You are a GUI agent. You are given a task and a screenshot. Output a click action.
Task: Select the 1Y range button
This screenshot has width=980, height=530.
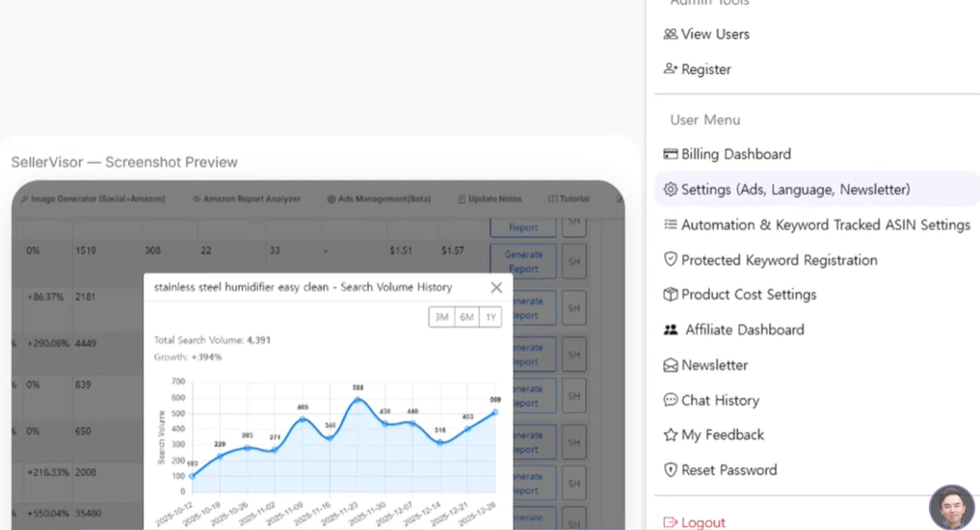pyautogui.click(x=490, y=317)
